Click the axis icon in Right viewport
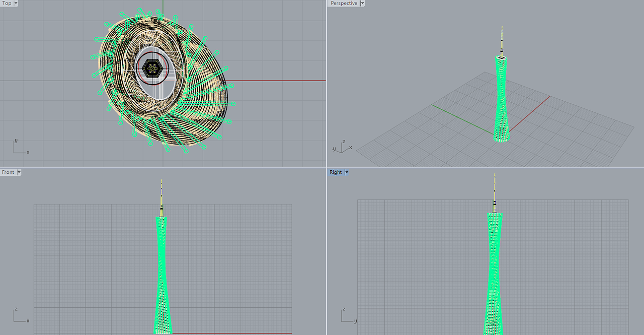The width and height of the screenshot is (644, 335). [348, 315]
